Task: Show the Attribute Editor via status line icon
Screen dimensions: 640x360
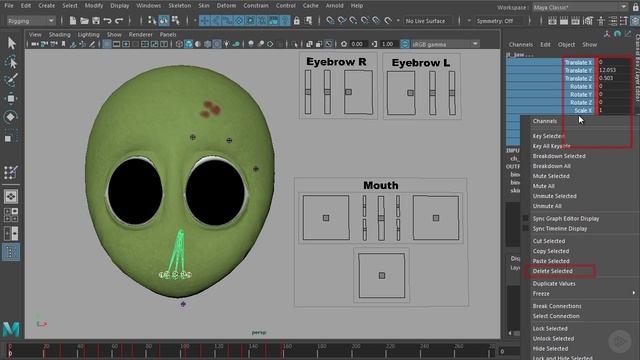Action: (x=613, y=21)
